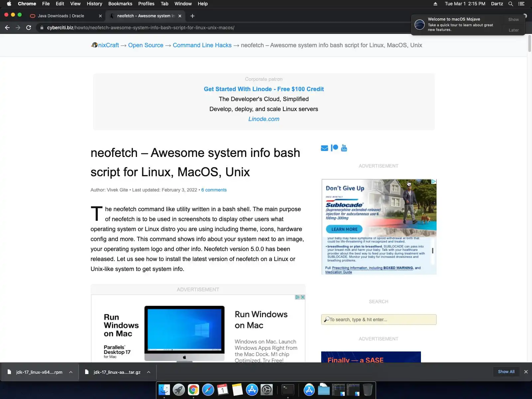Click the Dartz user name in menu bar
This screenshot has width=532, height=399.
click(497, 4)
